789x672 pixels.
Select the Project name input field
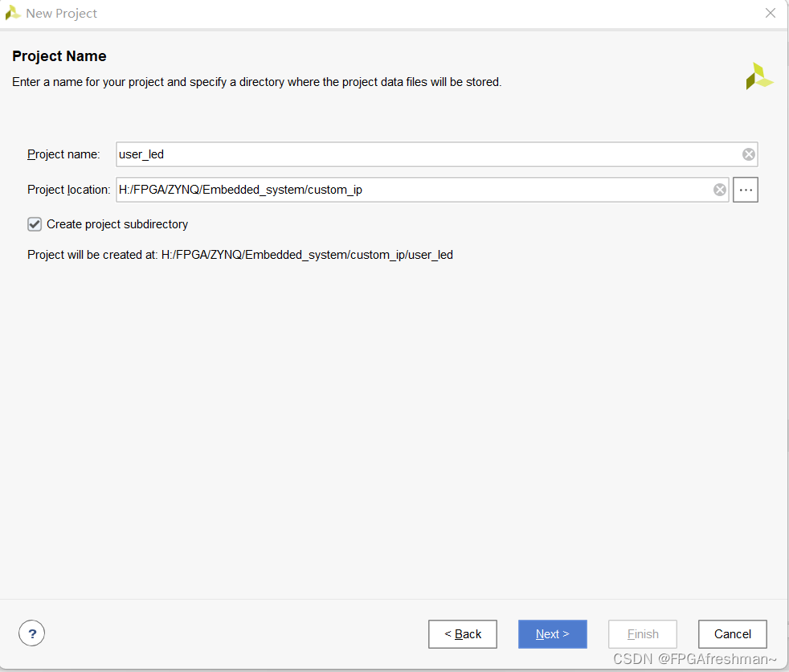point(402,154)
